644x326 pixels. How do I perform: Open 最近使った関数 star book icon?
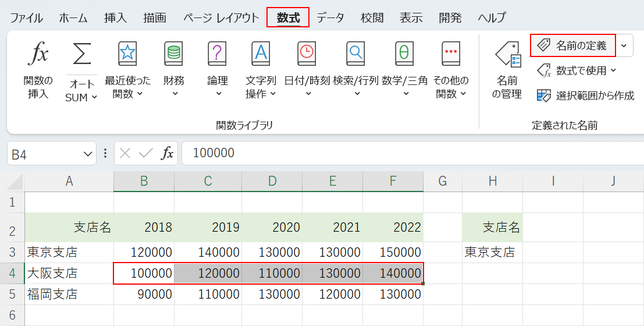[127, 55]
